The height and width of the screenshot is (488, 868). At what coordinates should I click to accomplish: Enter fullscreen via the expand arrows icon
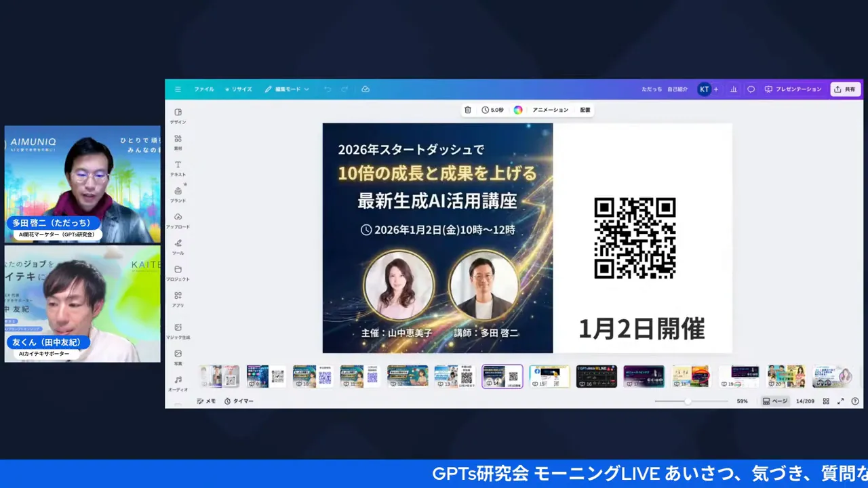point(842,401)
